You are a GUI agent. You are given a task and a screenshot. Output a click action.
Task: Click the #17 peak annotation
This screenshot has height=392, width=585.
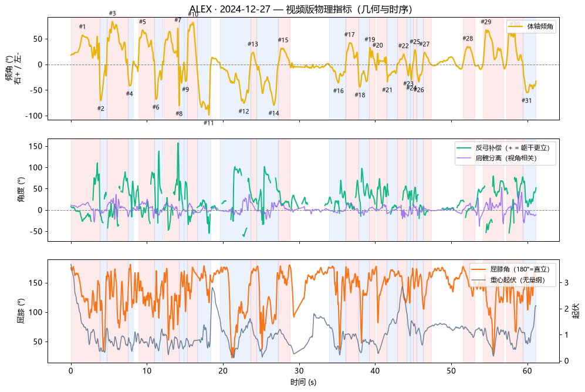(x=350, y=35)
